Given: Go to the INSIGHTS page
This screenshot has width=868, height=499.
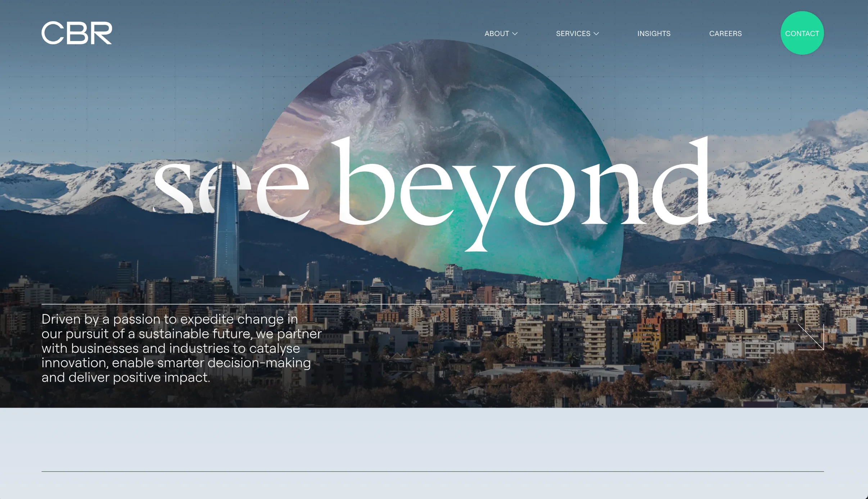Looking at the screenshot, I should click(x=654, y=33).
